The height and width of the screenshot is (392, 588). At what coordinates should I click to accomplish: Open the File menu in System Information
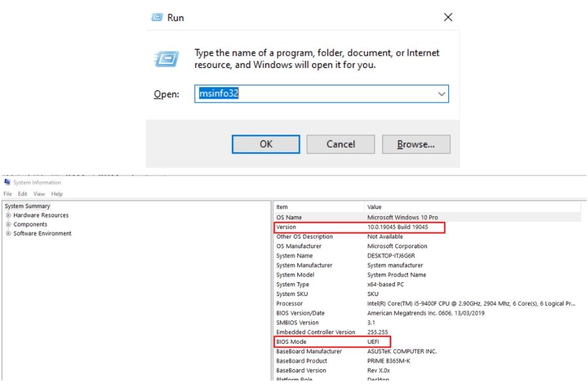7,194
